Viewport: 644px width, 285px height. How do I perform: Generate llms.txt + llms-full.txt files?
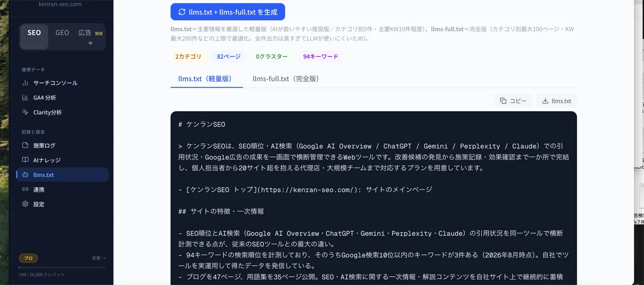228,12
